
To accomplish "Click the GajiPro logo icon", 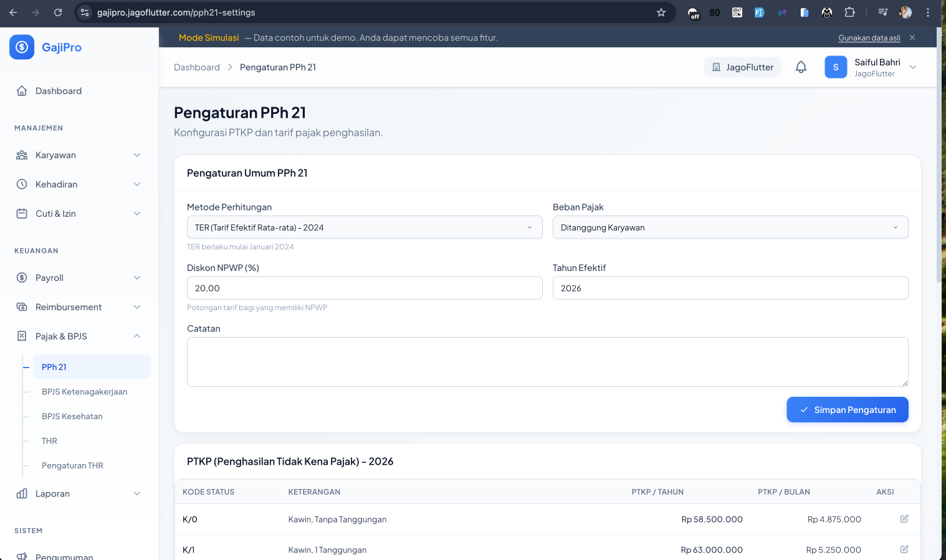I will tap(22, 47).
